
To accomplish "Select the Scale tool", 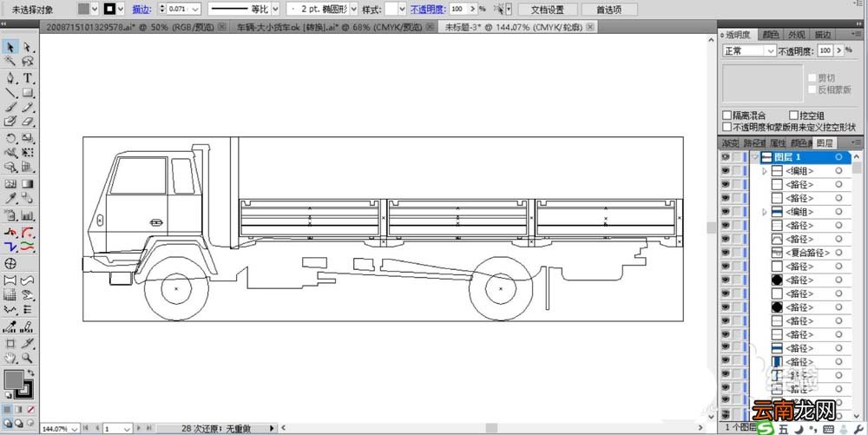I will (27, 138).
